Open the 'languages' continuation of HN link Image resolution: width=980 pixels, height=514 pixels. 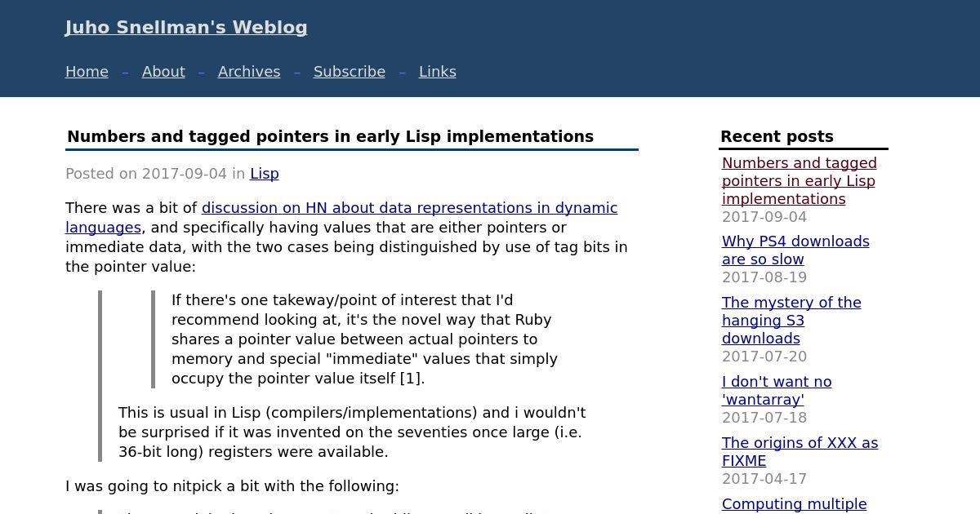[103, 228]
